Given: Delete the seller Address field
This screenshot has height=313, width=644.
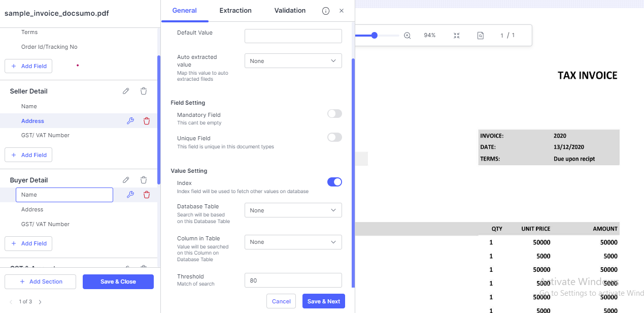Looking at the screenshot, I should (147, 121).
